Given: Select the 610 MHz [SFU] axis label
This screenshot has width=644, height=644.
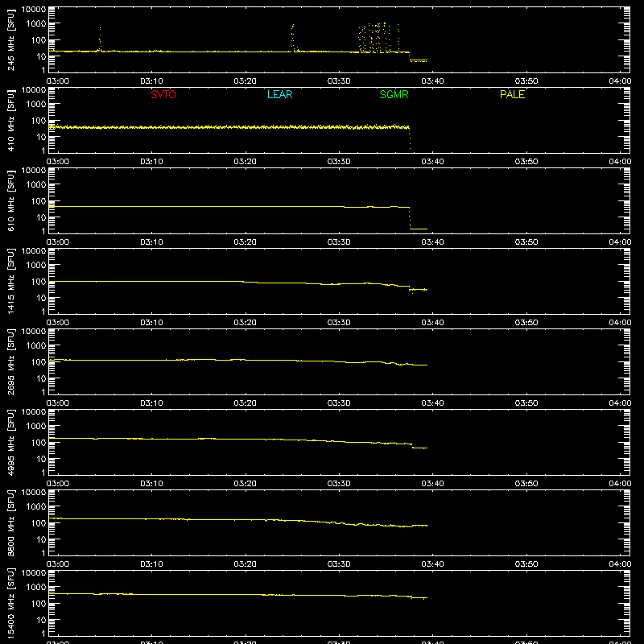Looking at the screenshot, I should click(11, 200).
